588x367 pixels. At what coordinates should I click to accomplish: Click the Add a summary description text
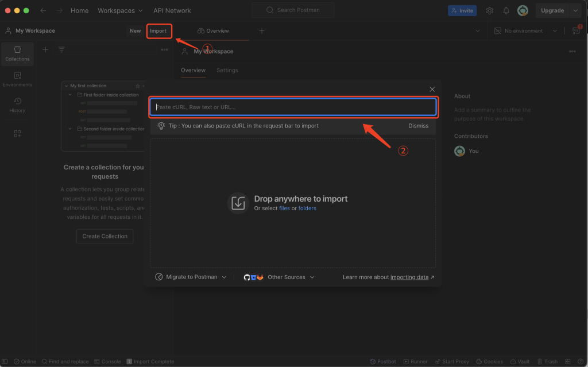click(492, 114)
